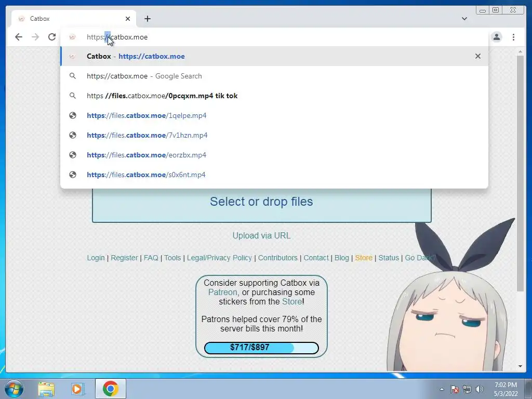Click inside the address bar URL text
Viewport: 532px width, 399px height.
[117, 37]
